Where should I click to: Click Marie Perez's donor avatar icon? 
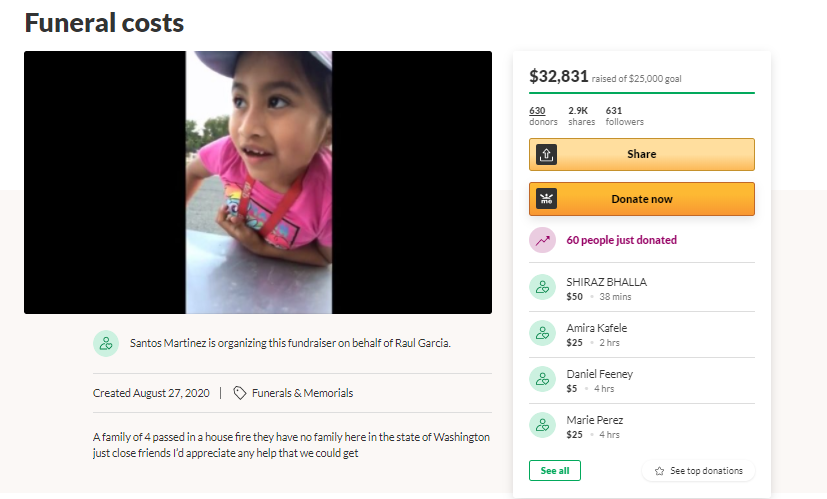click(542, 426)
